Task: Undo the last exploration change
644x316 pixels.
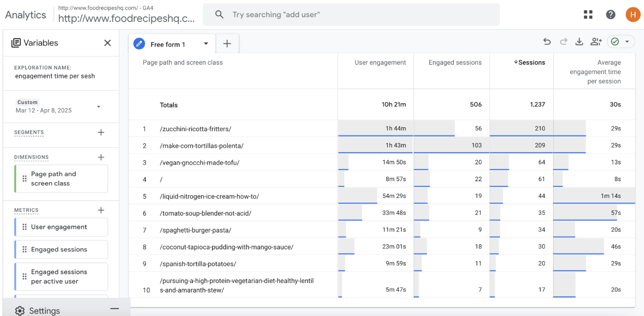Action: click(547, 42)
